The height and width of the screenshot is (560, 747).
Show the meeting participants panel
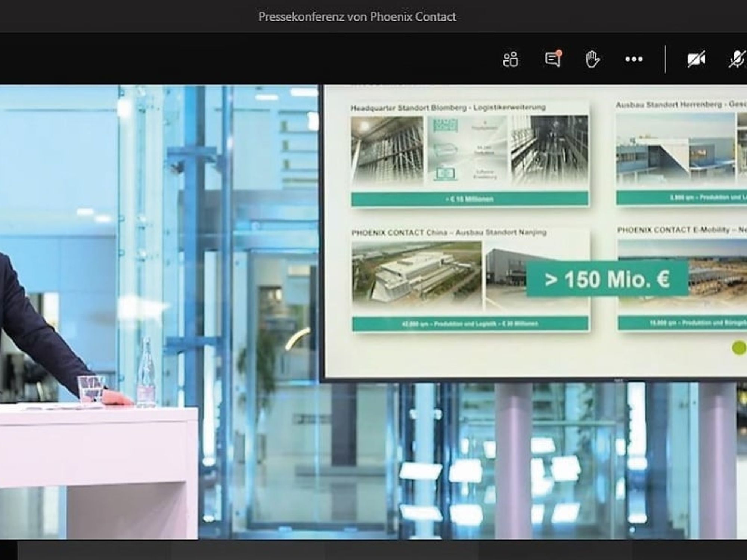[510, 59]
